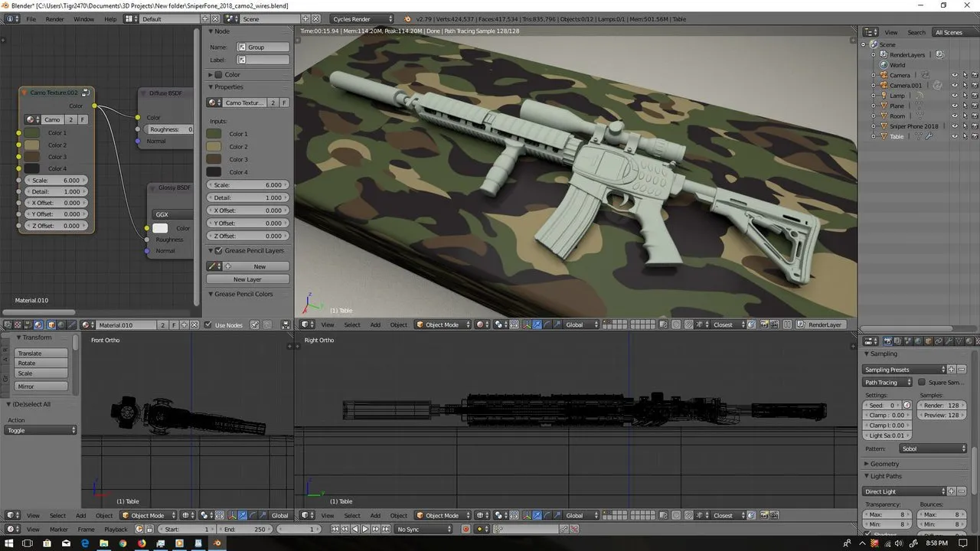Expand the Scene tree in outliner
This screenshot has width=980, height=551.
(x=864, y=44)
